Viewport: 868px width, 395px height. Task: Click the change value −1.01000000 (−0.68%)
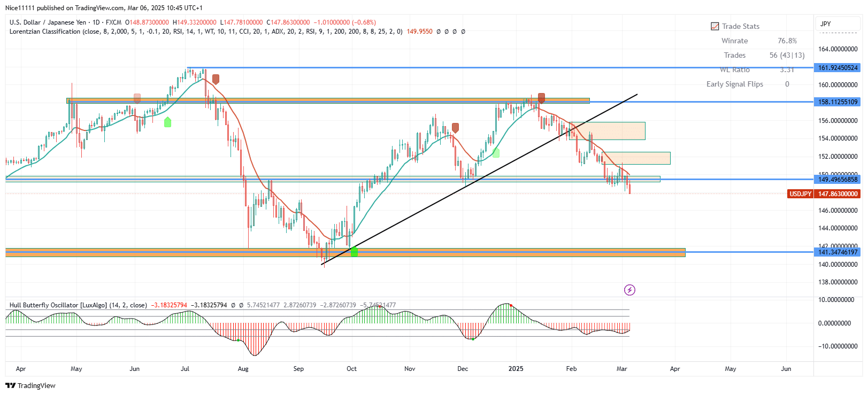pos(344,22)
